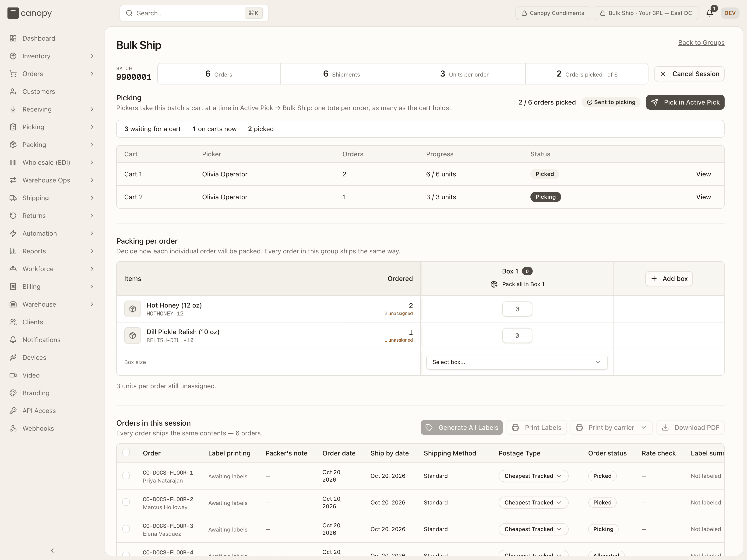Click the Cancel Session button
The image size is (747, 560).
689,74
